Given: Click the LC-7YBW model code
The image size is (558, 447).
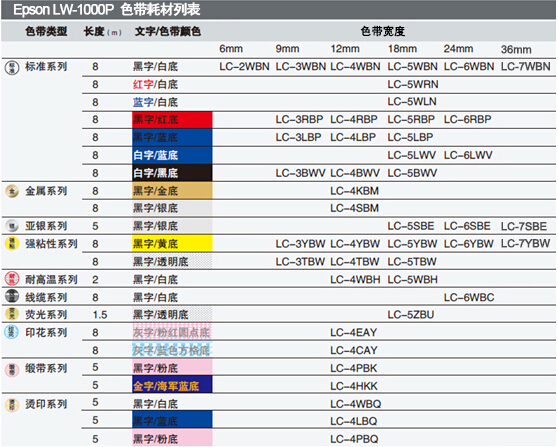Looking at the screenshot, I should click(x=525, y=243).
